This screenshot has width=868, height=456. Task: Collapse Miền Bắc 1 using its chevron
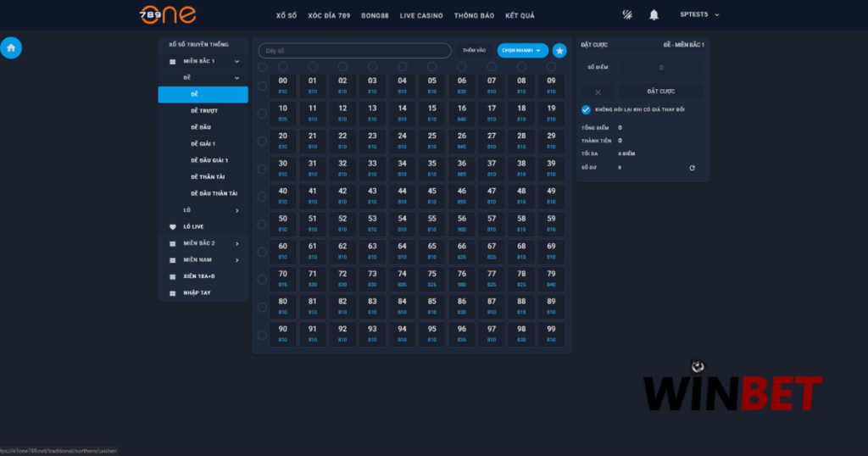(x=237, y=61)
